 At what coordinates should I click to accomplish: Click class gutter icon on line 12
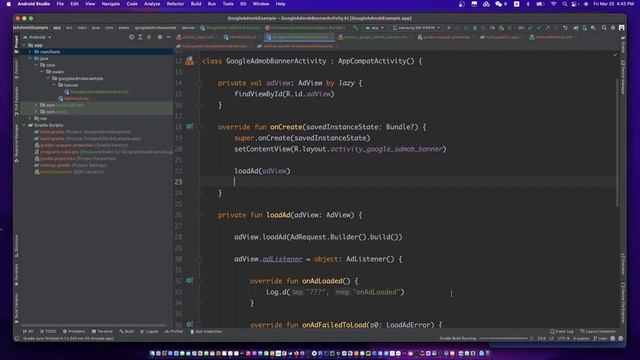tap(189, 61)
